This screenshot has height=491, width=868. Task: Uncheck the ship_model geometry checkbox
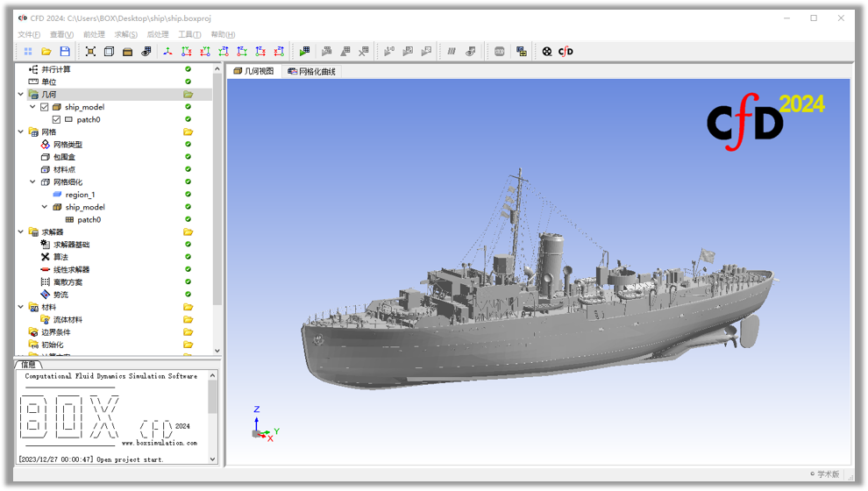pos(45,107)
